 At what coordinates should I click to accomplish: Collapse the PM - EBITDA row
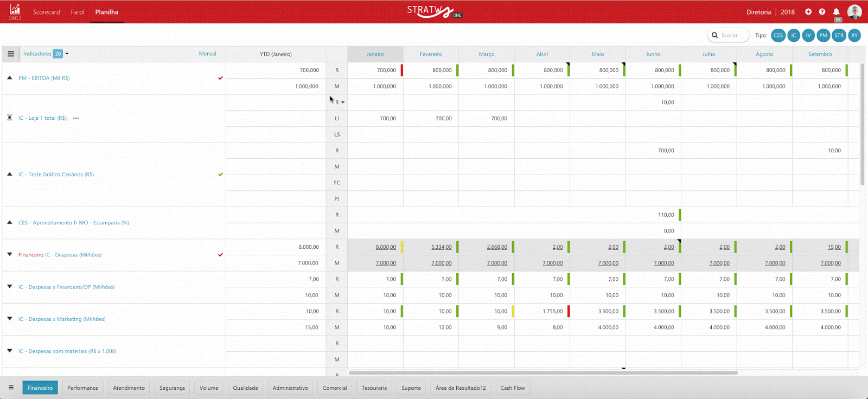pyautogui.click(x=9, y=78)
